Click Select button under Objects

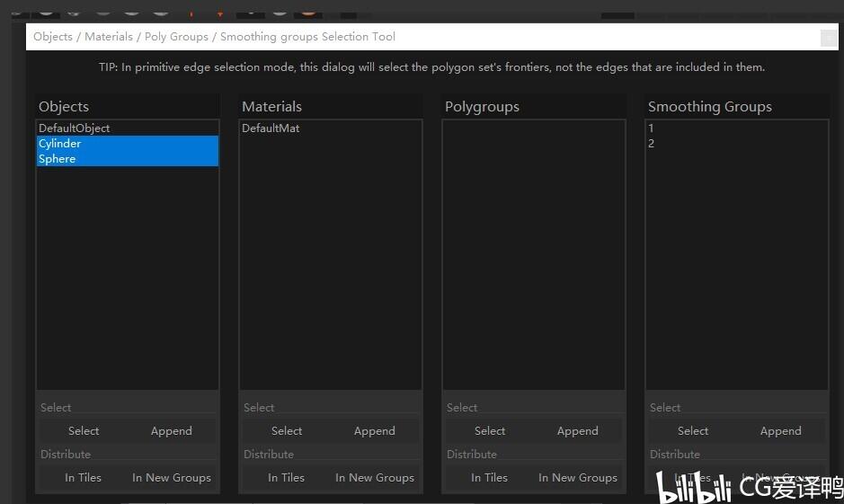(x=84, y=431)
